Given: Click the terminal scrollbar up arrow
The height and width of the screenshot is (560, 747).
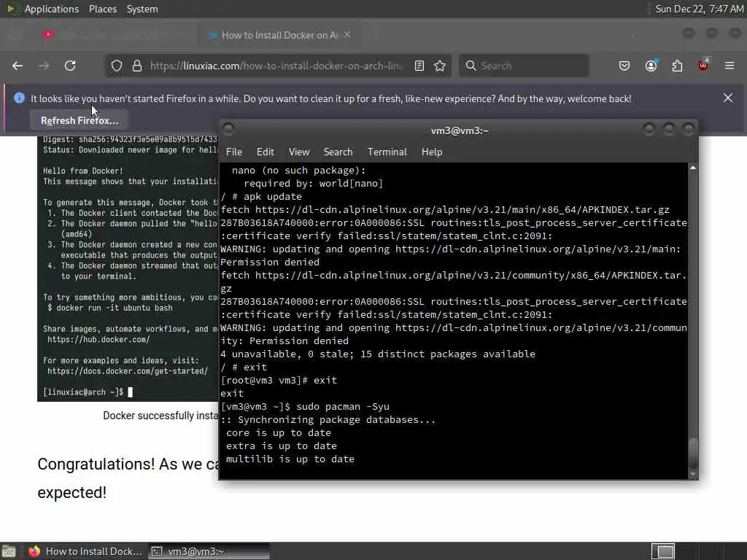Looking at the screenshot, I should pyautogui.click(x=693, y=168).
